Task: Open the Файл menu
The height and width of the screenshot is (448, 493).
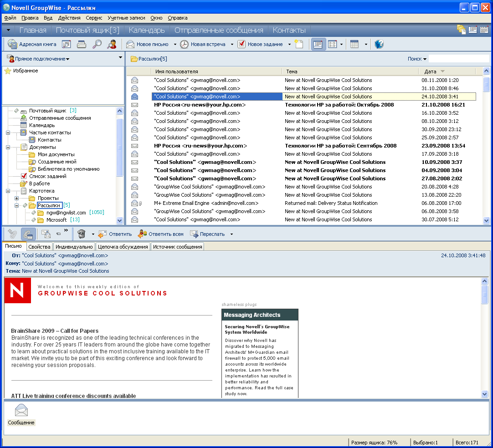Action: (10, 18)
